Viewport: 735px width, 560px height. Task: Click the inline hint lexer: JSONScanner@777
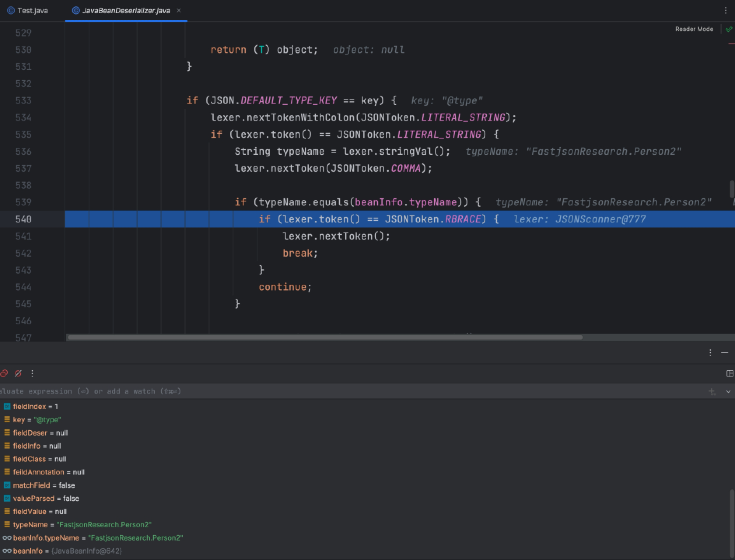click(x=579, y=219)
